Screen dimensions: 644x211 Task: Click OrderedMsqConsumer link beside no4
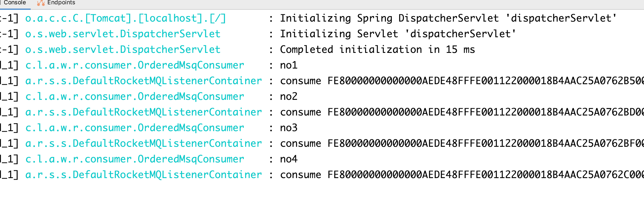134,159
